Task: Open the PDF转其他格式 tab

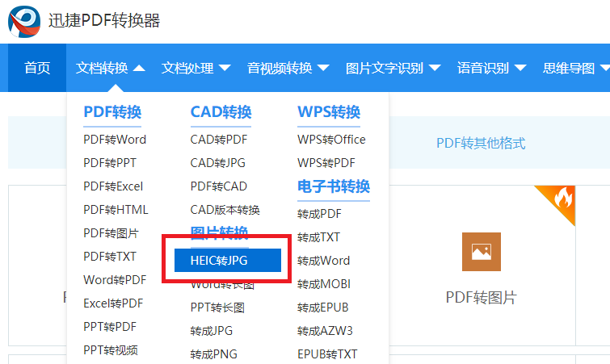Action: point(481,144)
